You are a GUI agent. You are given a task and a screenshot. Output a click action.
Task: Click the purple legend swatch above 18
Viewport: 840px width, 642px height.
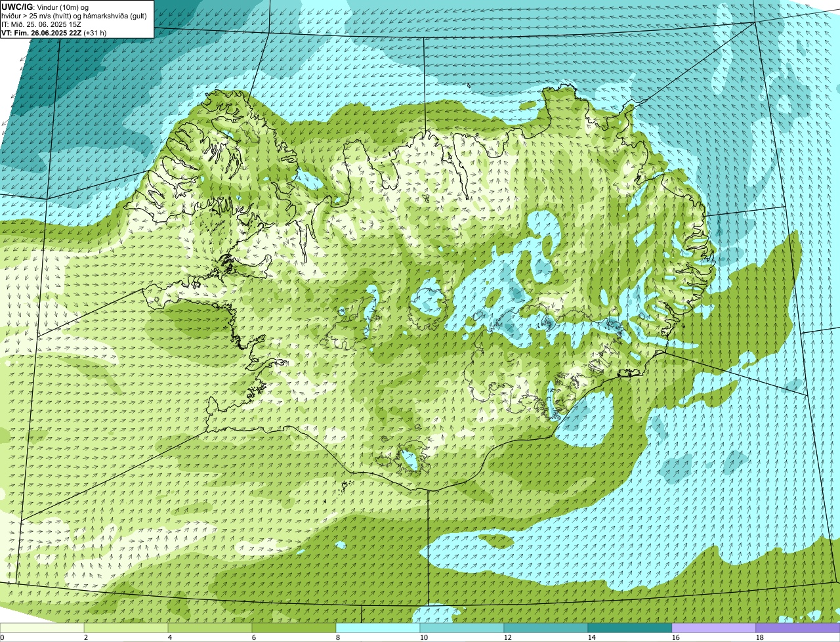pyautogui.click(x=798, y=628)
